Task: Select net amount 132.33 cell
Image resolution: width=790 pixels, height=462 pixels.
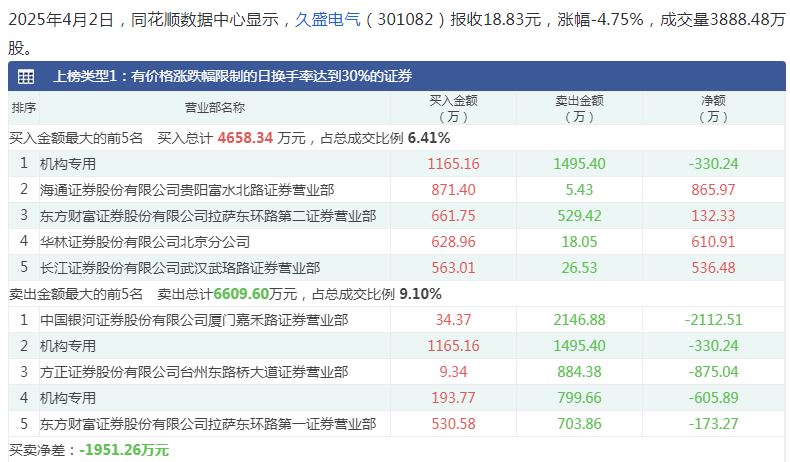Action: [713, 216]
